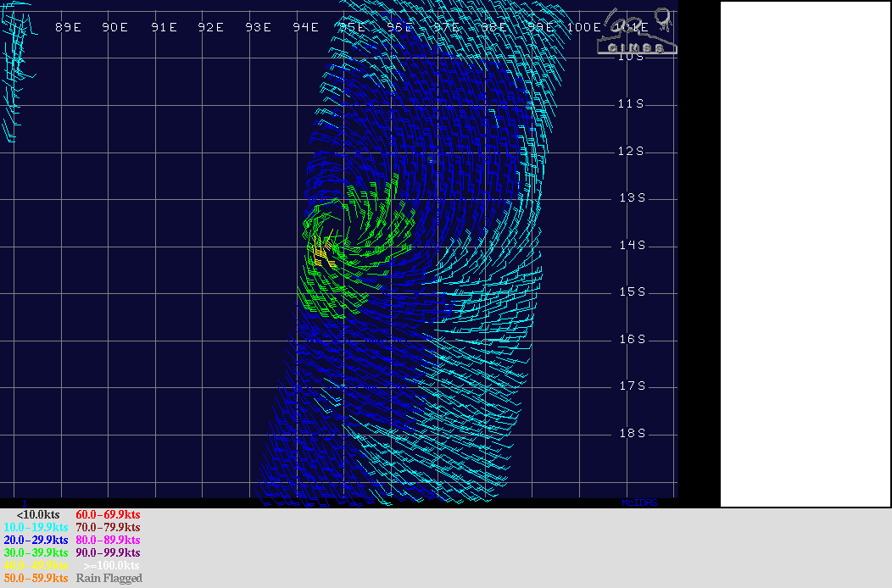This screenshot has height=588, width=892.
Task: Select the 40.0-49.9kts yellow legend entry
Action: 36,565
